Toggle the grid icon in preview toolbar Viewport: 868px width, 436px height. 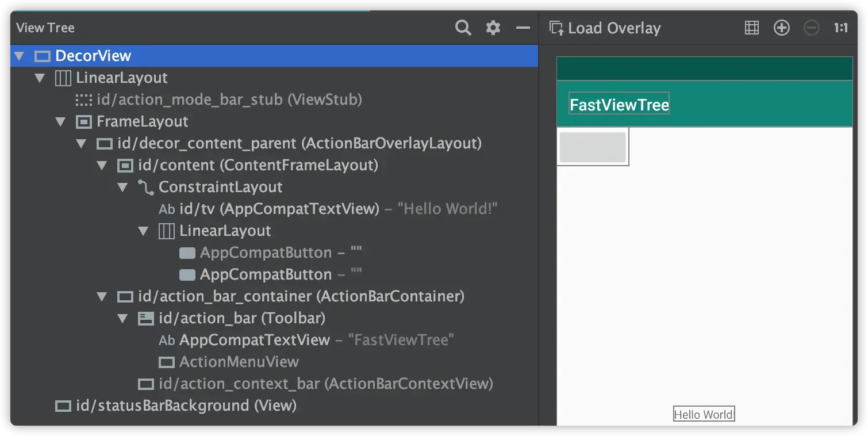[x=752, y=28]
